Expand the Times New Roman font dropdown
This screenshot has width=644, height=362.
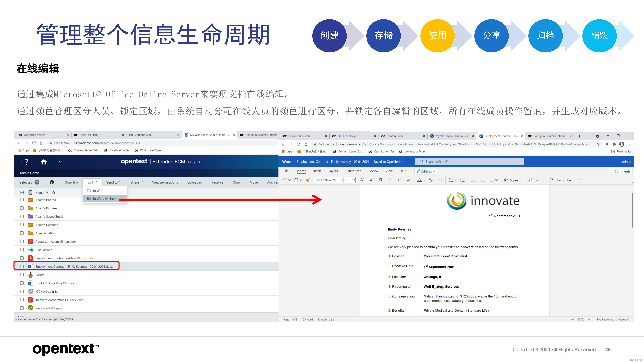[341, 180]
